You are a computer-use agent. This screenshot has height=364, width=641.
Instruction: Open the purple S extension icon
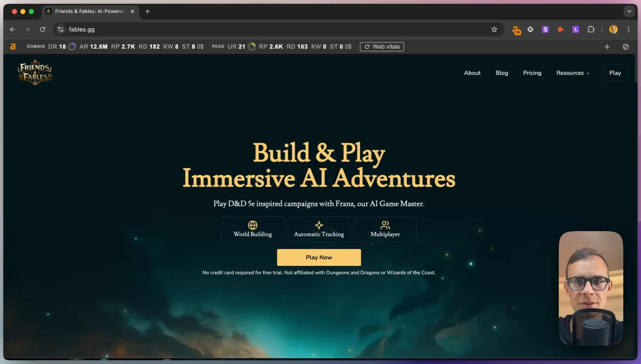[x=545, y=30]
